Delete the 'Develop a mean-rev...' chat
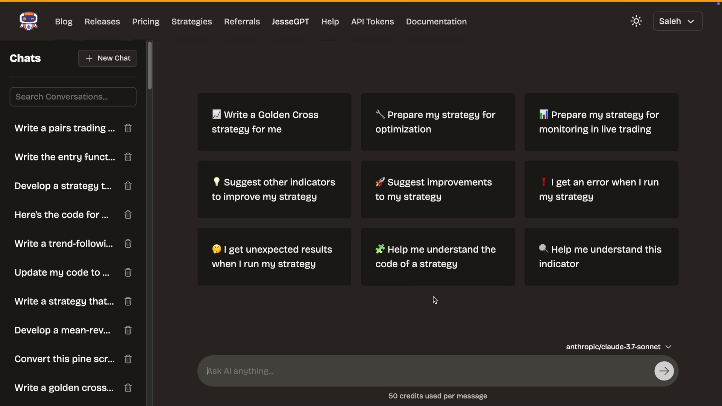The height and width of the screenshot is (406, 722). 128,330
